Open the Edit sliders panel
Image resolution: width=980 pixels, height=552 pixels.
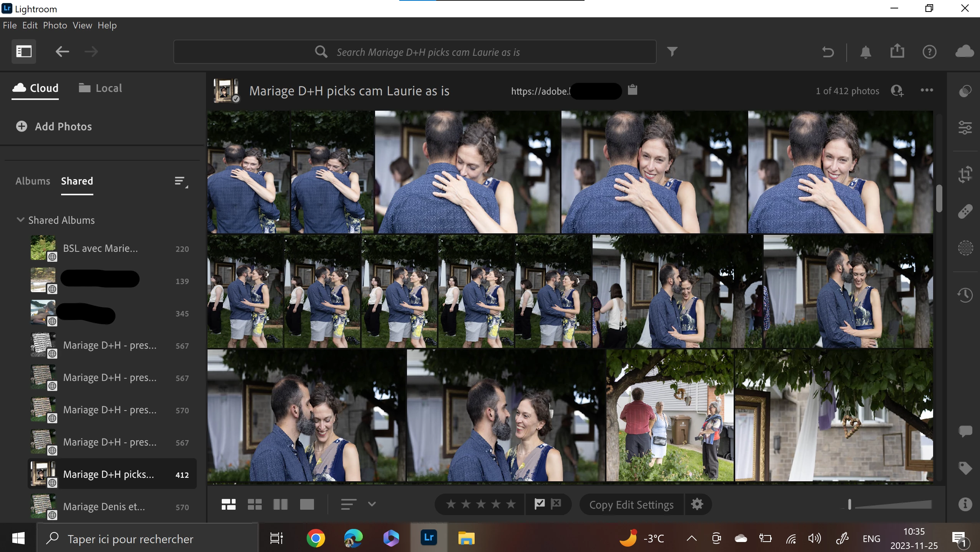click(x=965, y=128)
